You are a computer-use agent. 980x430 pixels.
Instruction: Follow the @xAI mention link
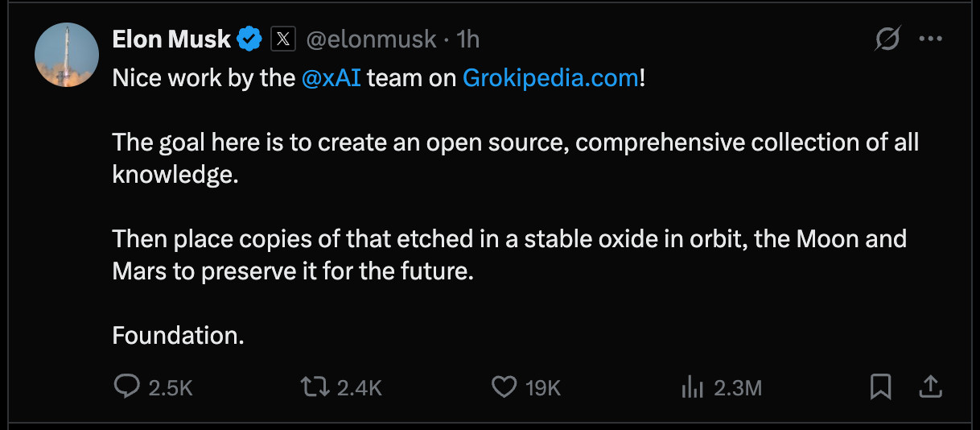tap(331, 78)
